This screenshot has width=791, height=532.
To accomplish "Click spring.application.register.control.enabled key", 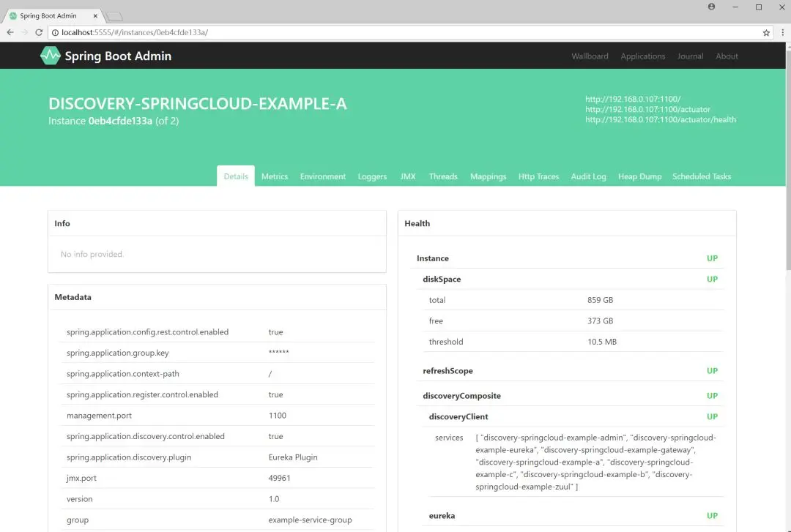I will [x=142, y=394].
